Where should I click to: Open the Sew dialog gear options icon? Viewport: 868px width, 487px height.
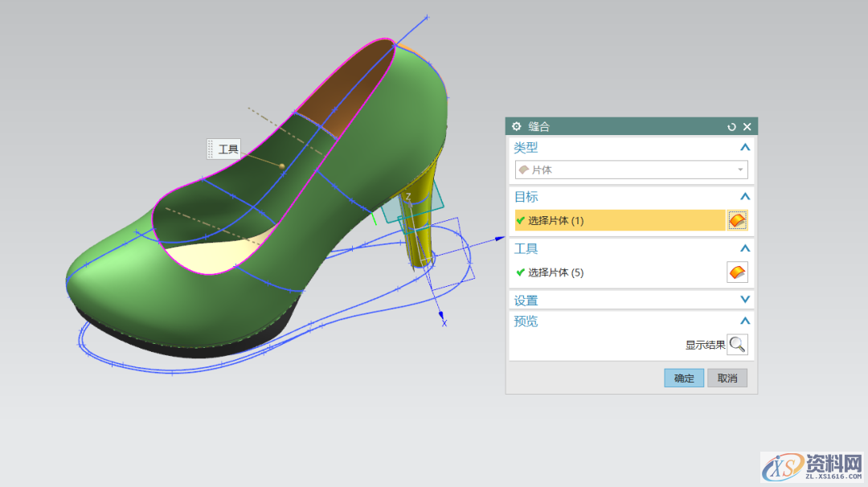(517, 127)
